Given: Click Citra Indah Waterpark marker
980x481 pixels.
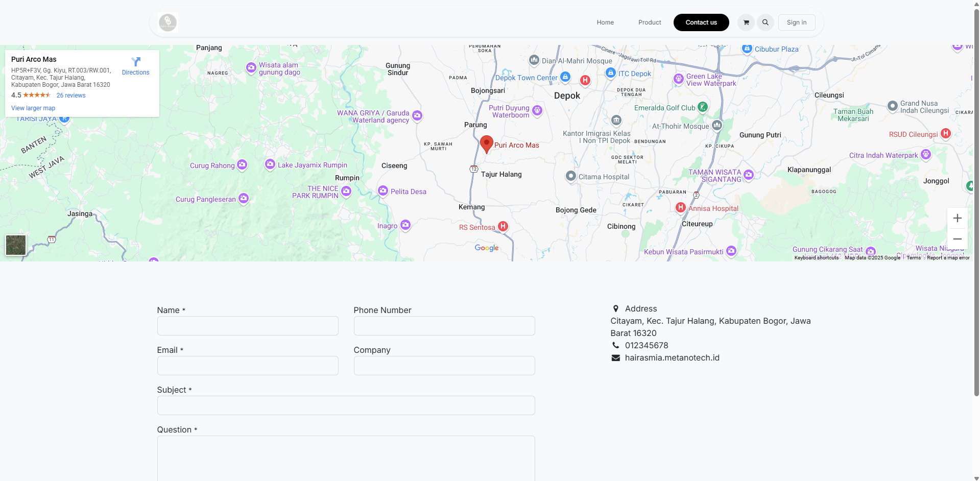Looking at the screenshot, I should 926,154.
